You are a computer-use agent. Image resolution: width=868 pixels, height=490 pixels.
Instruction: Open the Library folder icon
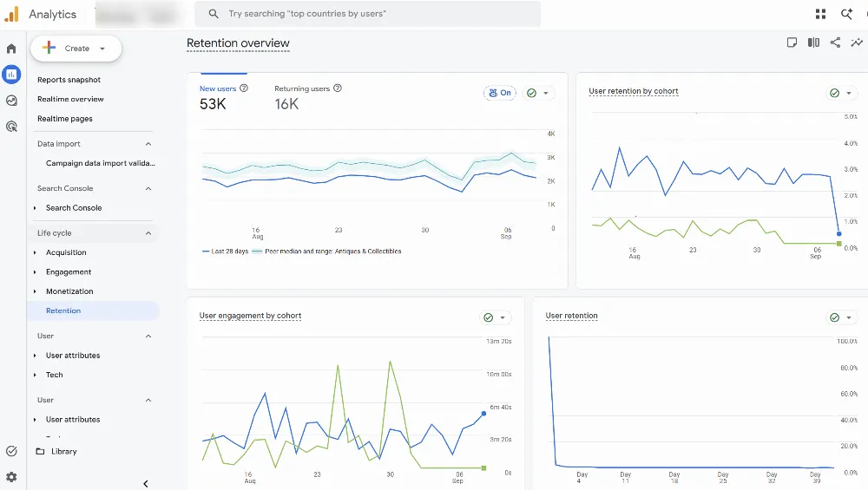coord(41,451)
